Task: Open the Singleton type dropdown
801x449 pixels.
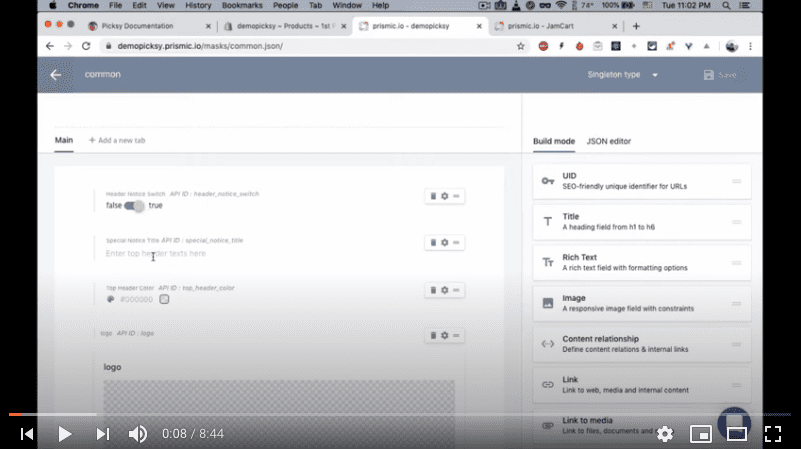Action: pyautogui.click(x=622, y=75)
